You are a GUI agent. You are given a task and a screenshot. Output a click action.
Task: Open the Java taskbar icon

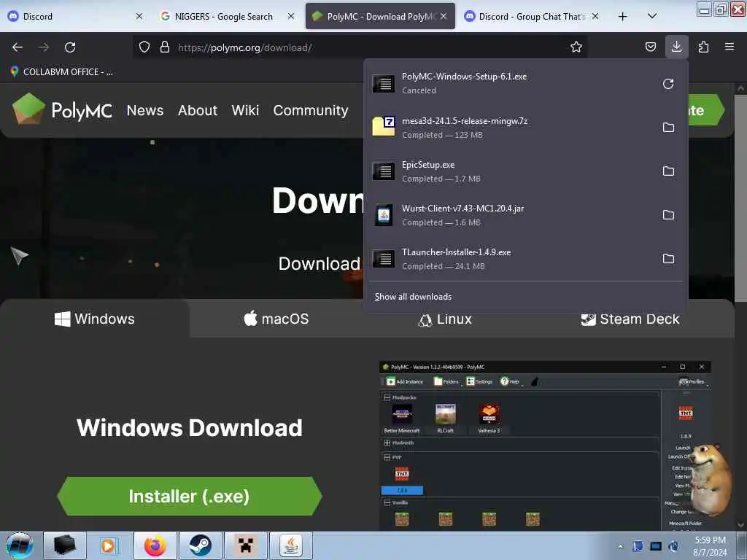pyautogui.click(x=290, y=545)
